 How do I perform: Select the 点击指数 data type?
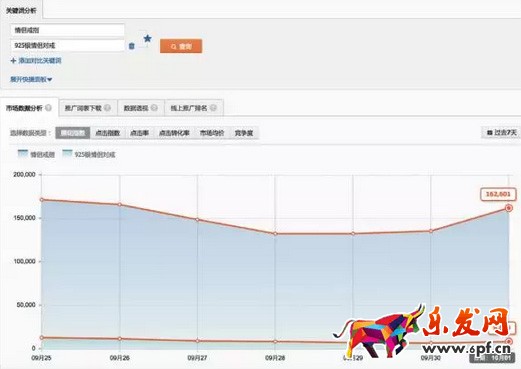[107, 133]
